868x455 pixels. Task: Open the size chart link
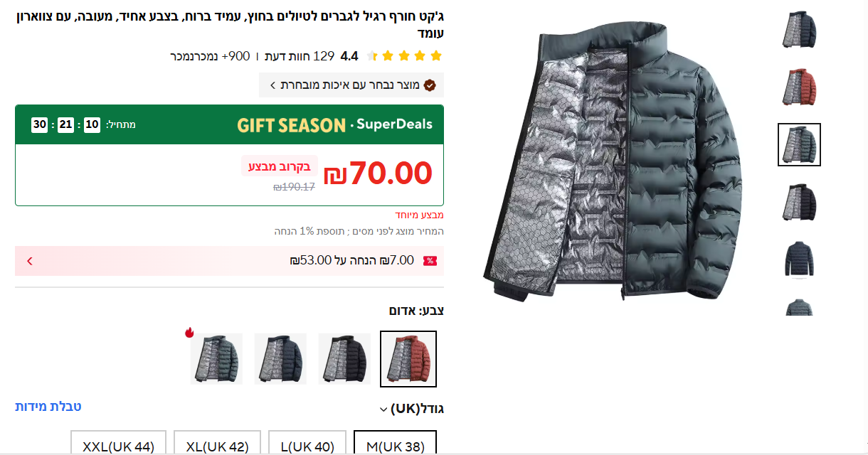(48, 407)
